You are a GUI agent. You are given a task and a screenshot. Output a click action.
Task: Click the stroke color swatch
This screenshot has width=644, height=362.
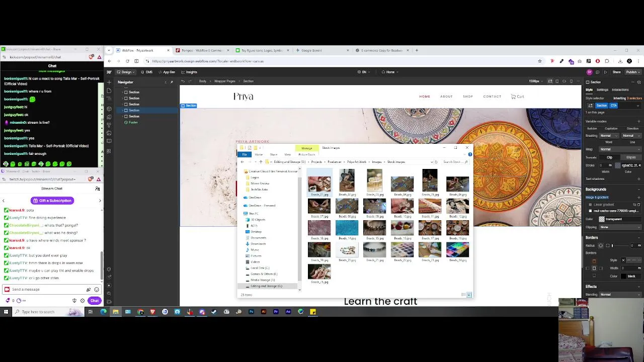coord(617,165)
